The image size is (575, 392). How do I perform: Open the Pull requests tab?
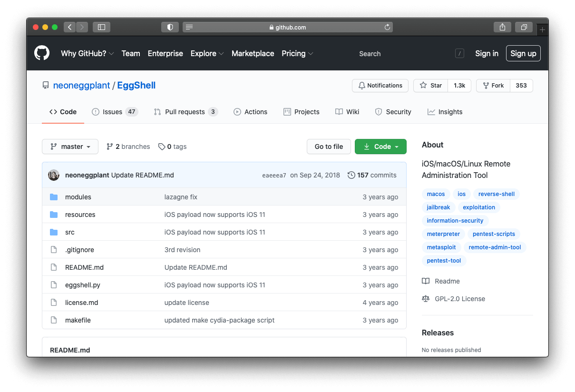point(186,112)
